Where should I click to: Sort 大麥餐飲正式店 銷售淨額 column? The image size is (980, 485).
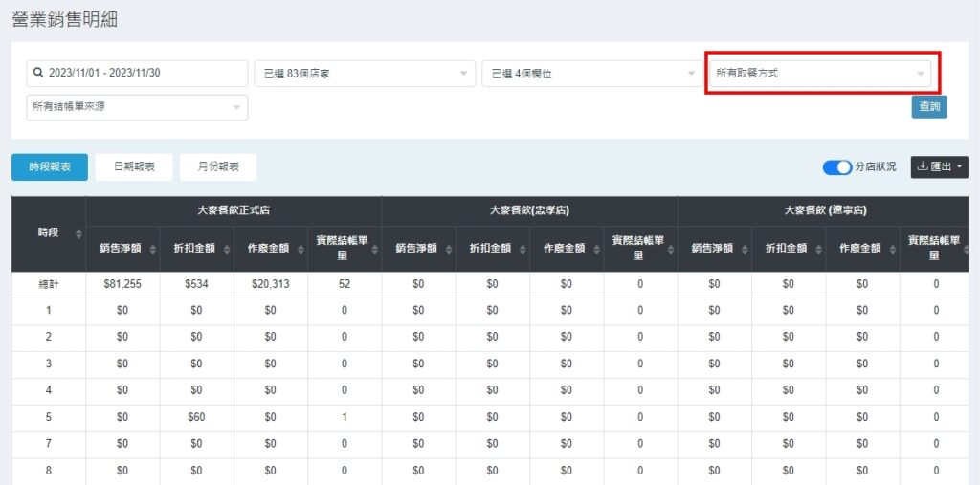pyautogui.click(x=150, y=249)
